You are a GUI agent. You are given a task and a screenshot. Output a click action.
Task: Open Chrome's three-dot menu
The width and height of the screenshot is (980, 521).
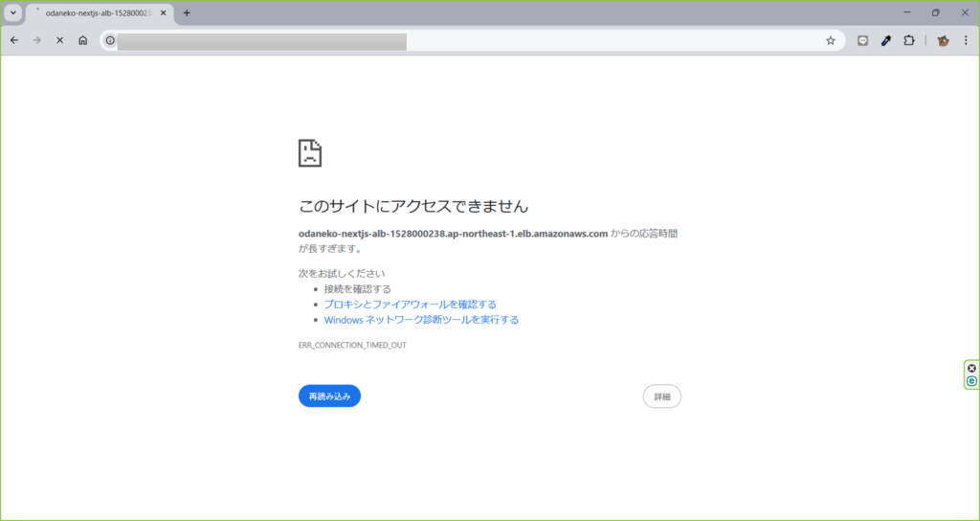click(x=966, y=40)
